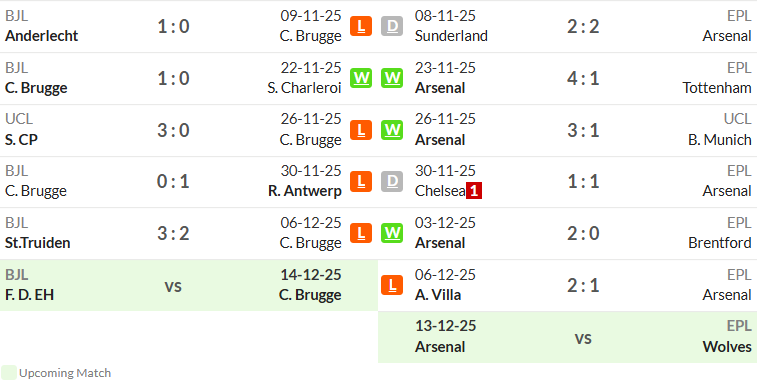Click the orange L badge for Anderlecht match

pyautogui.click(x=361, y=26)
